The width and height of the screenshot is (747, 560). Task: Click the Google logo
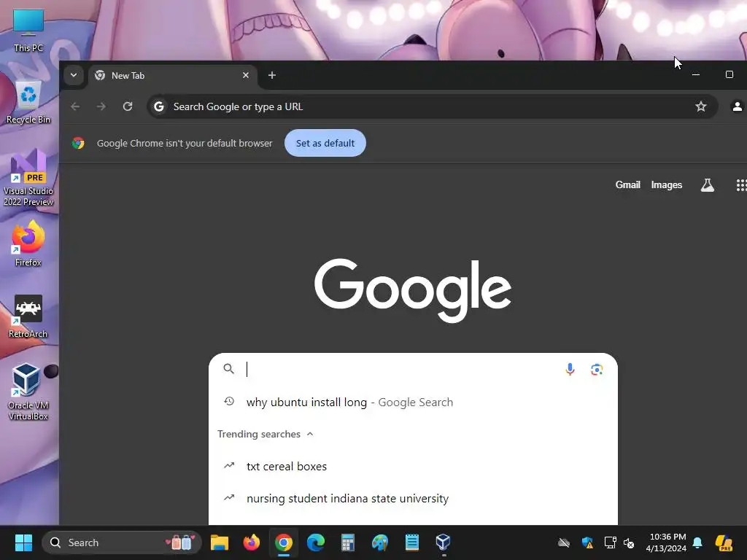413,290
